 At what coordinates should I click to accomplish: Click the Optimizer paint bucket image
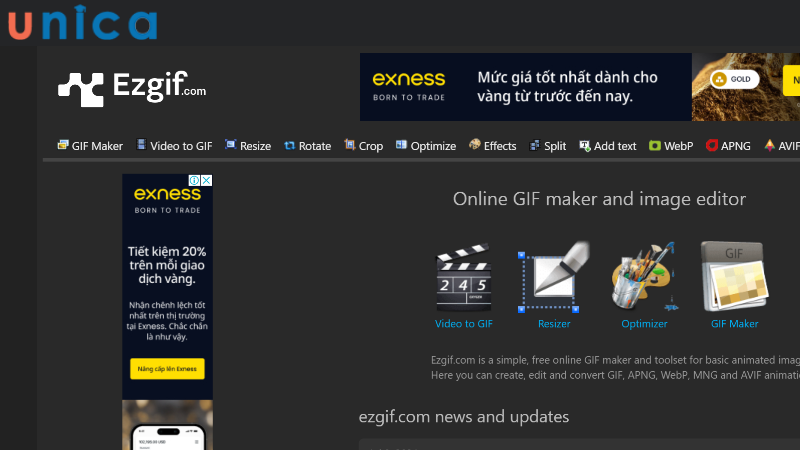click(644, 277)
